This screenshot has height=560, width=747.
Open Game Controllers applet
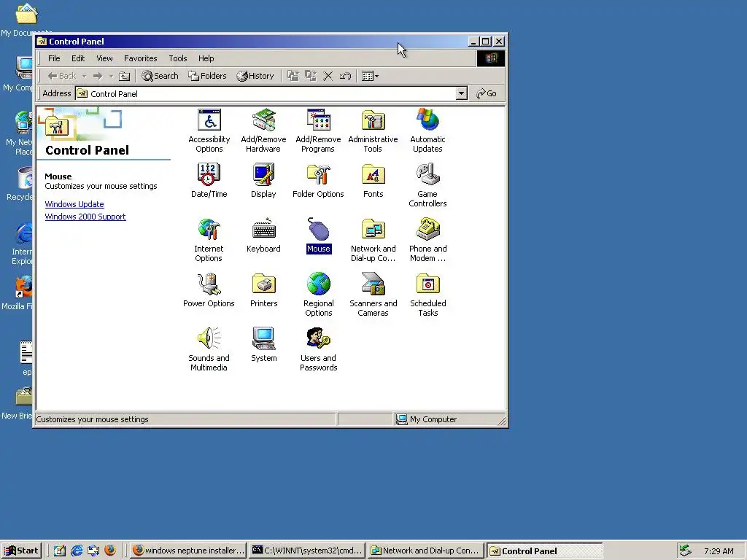click(427, 185)
